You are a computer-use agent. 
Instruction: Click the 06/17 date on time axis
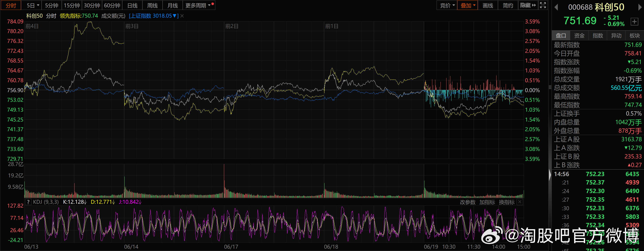231,247
